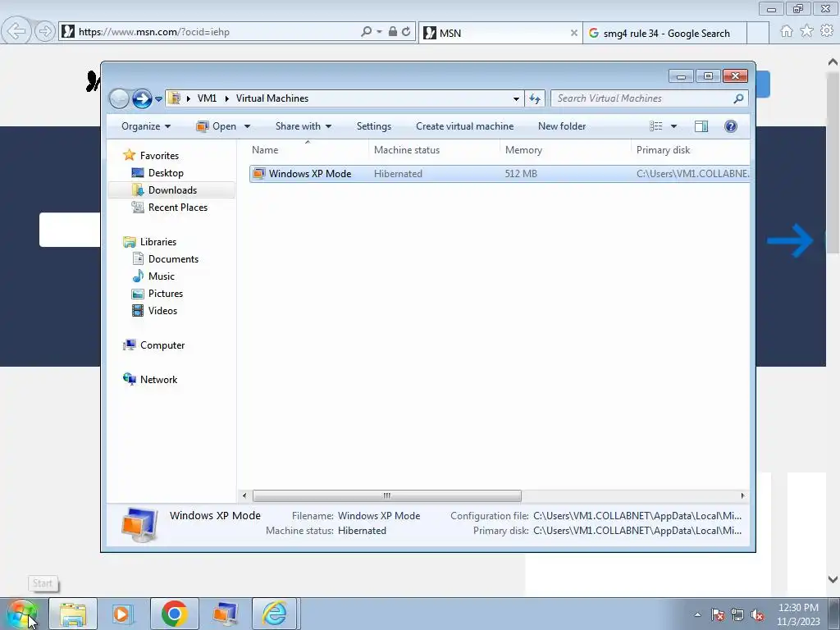This screenshot has width=840, height=630.
Task: Expand the view options dropdown arrow
Action: [674, 126]
